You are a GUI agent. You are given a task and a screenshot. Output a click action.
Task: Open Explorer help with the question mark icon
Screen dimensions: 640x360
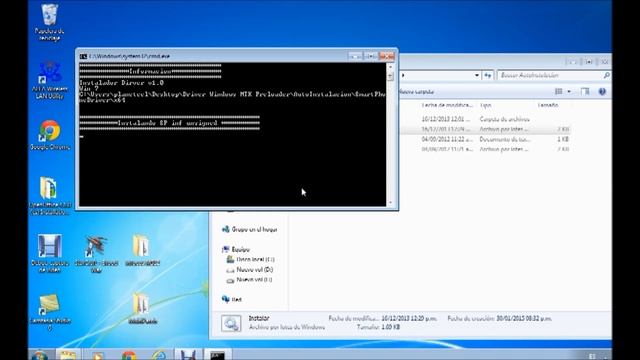602,91
